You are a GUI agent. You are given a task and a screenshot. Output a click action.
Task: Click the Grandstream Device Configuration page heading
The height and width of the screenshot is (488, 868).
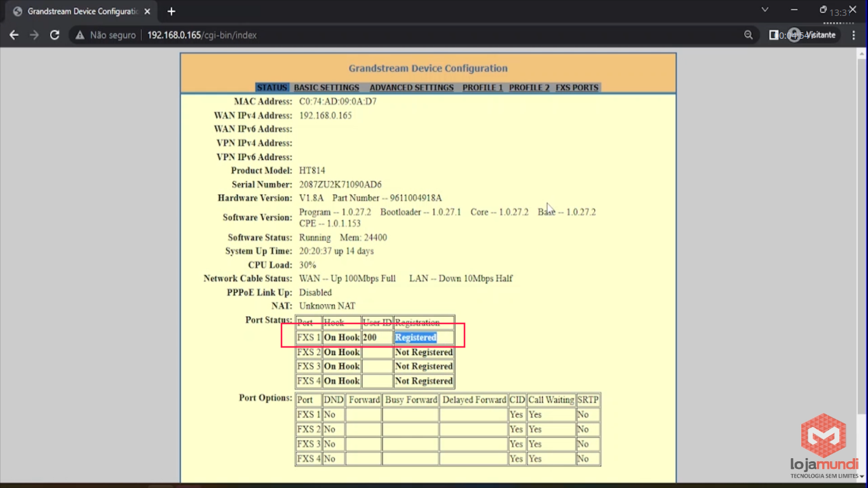428,68
